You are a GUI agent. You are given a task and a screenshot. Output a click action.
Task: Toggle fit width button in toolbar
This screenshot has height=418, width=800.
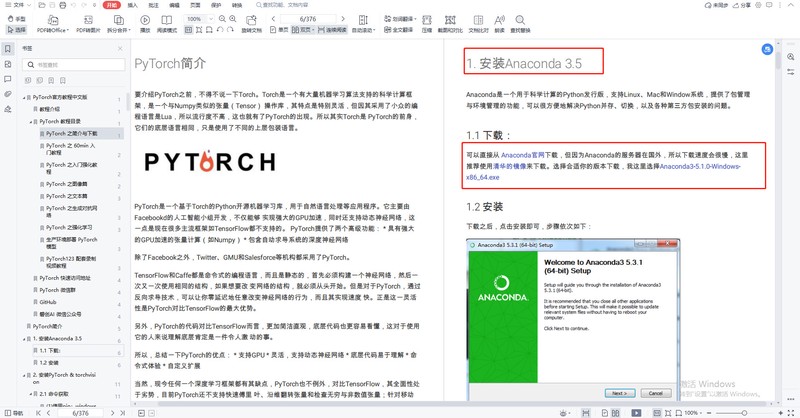209,30
